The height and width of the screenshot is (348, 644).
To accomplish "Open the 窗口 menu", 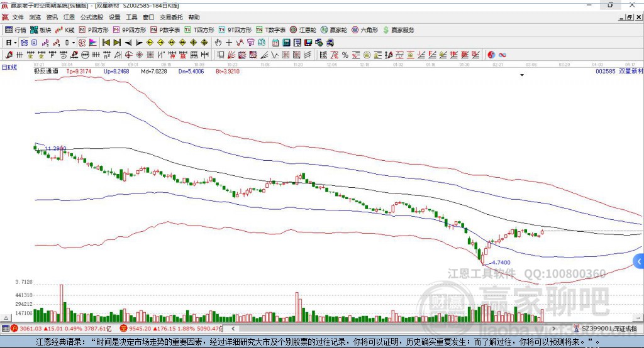I will pos(148,17).
